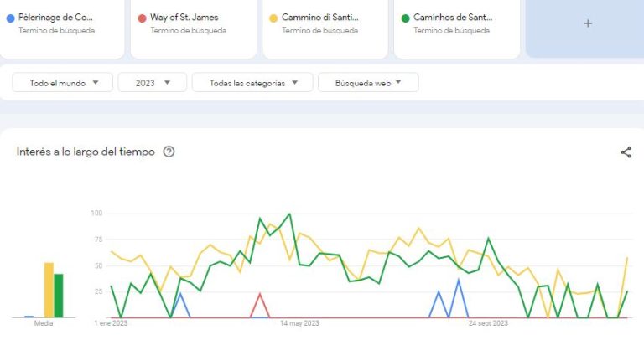
Task: Click the green line peak at 100
Action: click(290, 214)
